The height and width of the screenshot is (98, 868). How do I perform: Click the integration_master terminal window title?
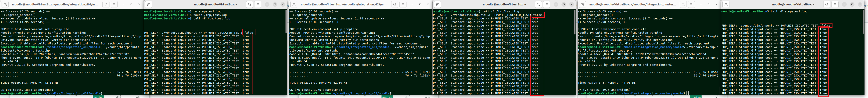tap(632, 4)
